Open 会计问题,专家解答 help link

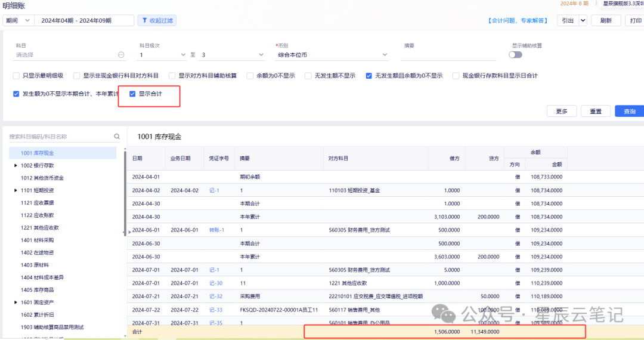coord(518,20)
